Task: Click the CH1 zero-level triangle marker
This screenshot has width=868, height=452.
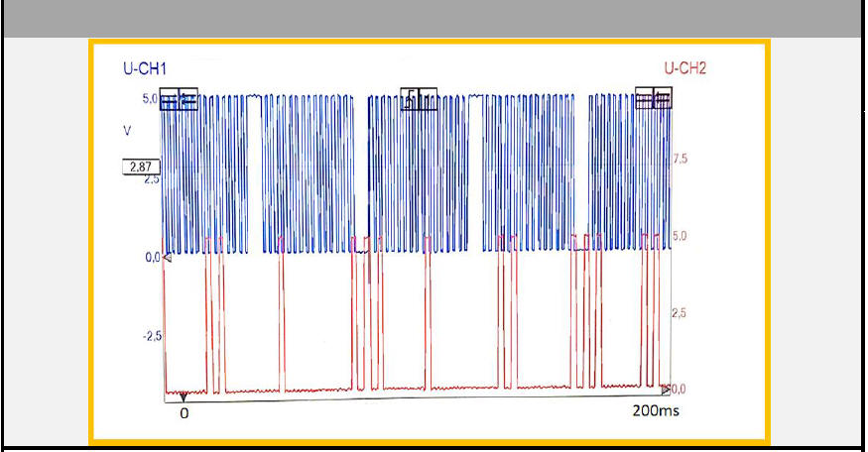Action: coord(167,258)
